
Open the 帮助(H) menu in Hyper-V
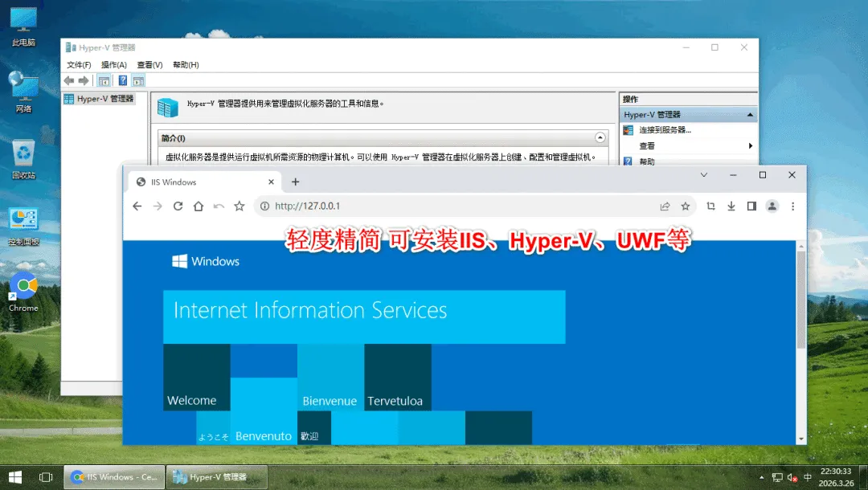tap(186, 65)
